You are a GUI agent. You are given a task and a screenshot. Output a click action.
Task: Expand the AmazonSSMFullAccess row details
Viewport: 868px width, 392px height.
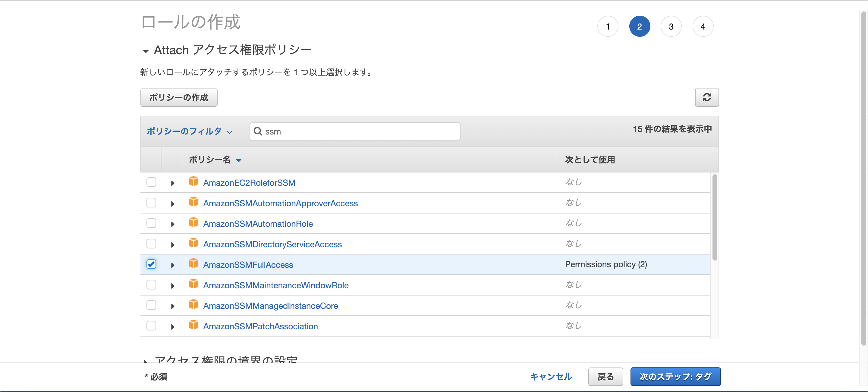click(x=172, y=266)
